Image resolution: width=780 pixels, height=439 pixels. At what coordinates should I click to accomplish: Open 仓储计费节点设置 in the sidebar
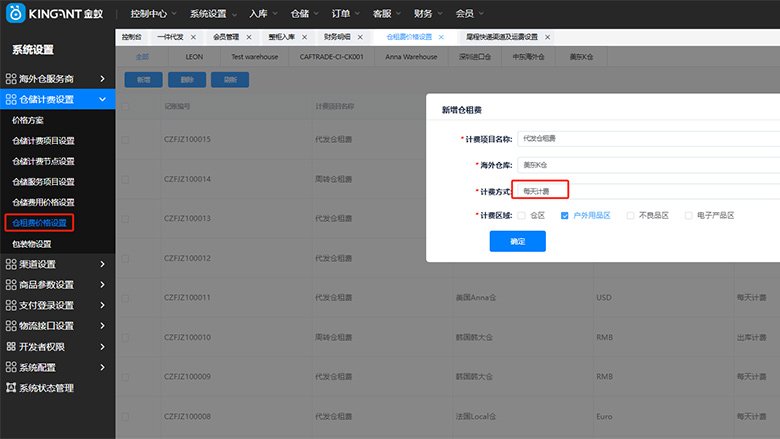pyautogui.click(x=43, y=162)
